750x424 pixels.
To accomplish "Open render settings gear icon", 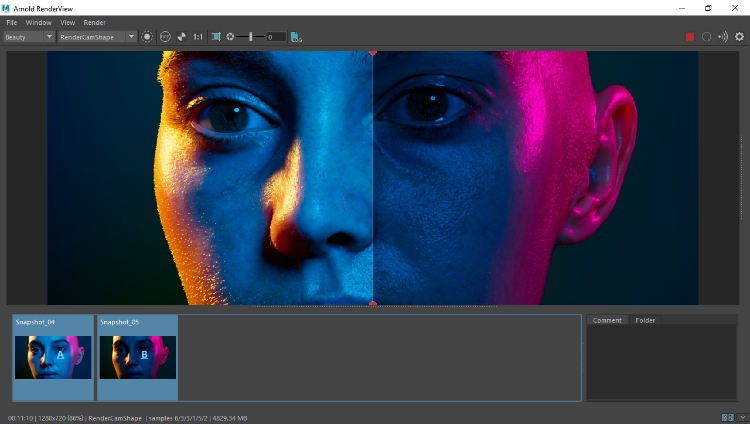I will pos(739,37).
